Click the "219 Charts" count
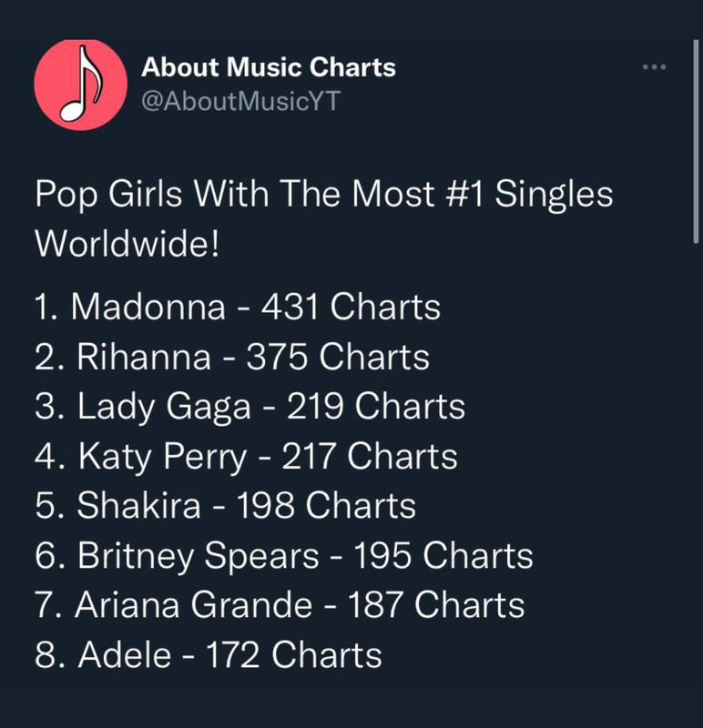 [376, 407]
